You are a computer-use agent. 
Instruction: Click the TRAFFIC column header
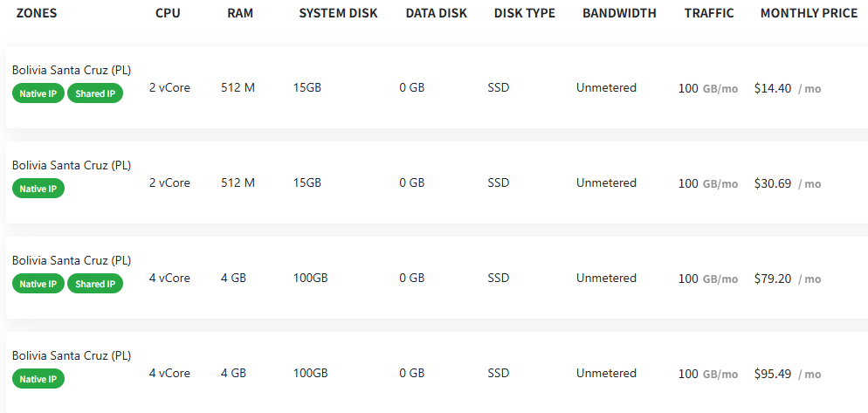[x=709, y=14]
